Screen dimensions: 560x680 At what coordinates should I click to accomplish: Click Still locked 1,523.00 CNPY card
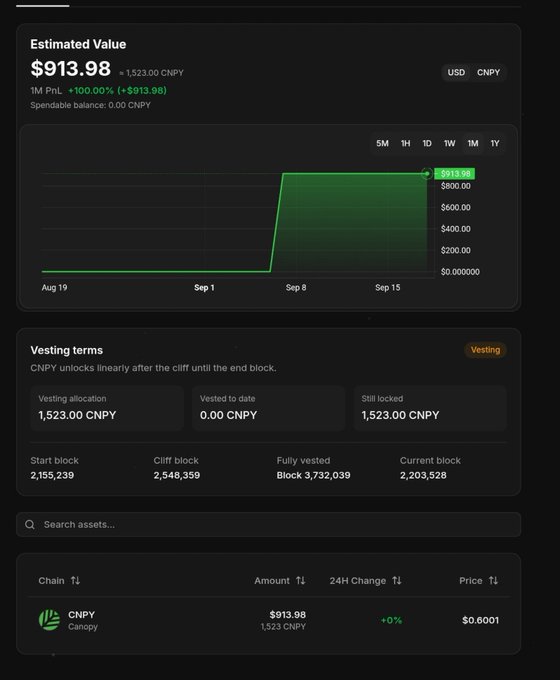coord(430,408)
